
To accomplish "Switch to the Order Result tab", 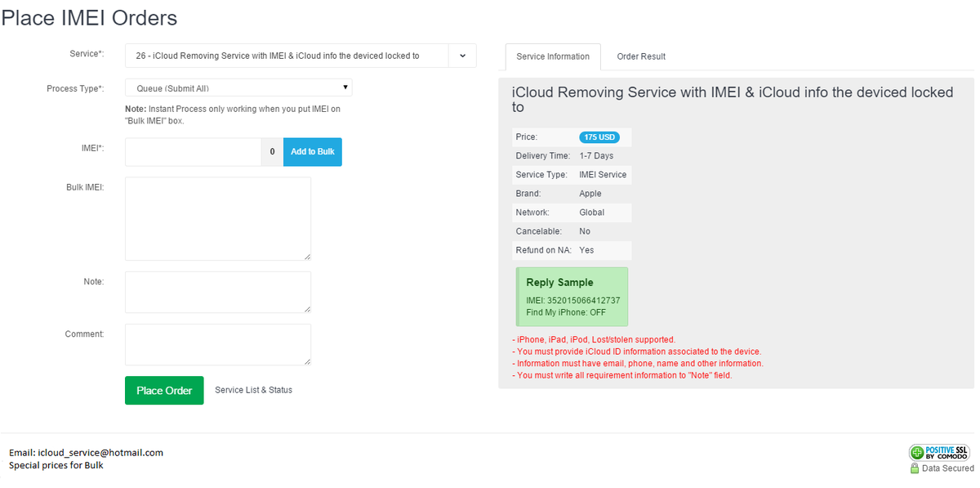I will click(641, 56).
